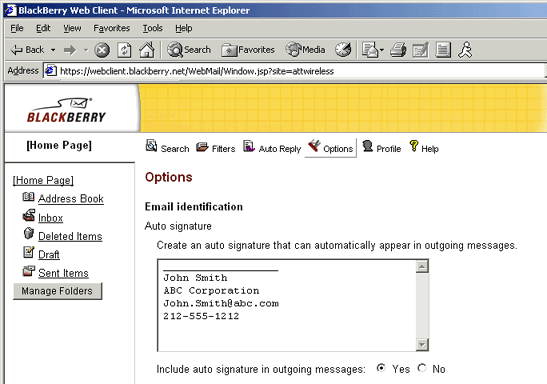Screen dimensions: 547x384
Task: Open the Favorites toolbar button
Action: click(248, 50)
